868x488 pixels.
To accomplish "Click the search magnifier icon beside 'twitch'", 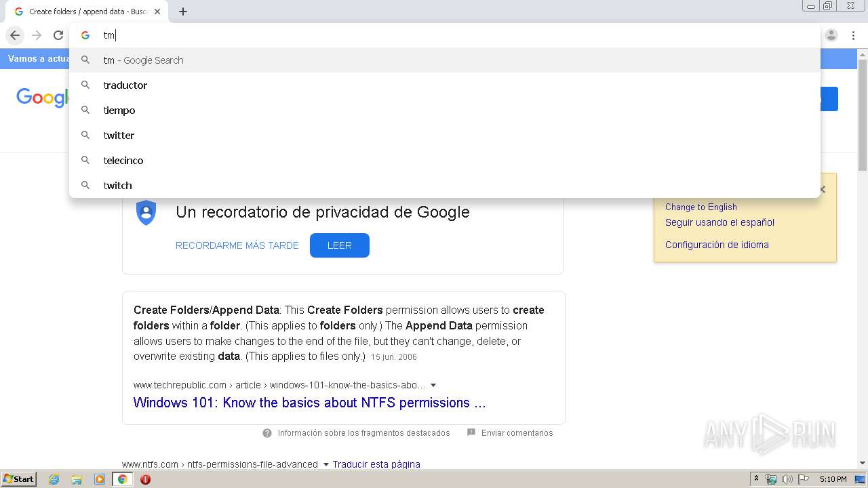I will pos(85,185).
